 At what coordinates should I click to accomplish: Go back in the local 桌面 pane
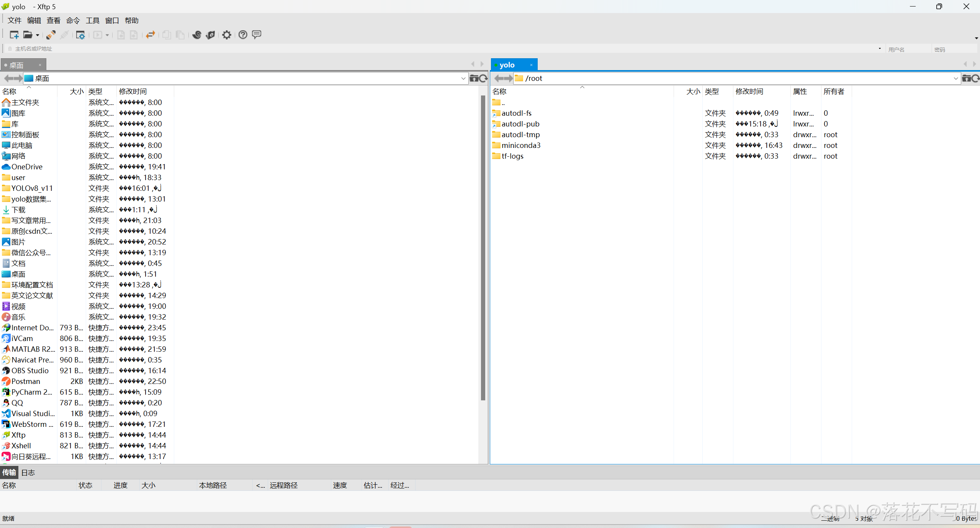(x=8, y=79)
